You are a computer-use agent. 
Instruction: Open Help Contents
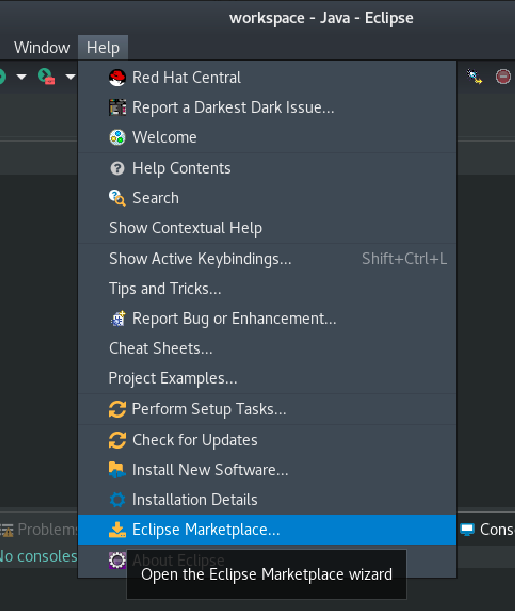pos(267,168)
